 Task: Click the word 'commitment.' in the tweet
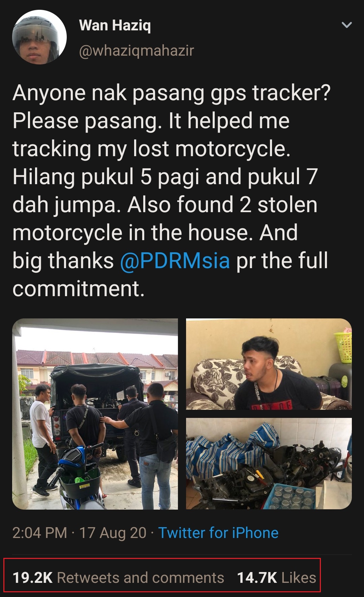(x=79, y=289)
